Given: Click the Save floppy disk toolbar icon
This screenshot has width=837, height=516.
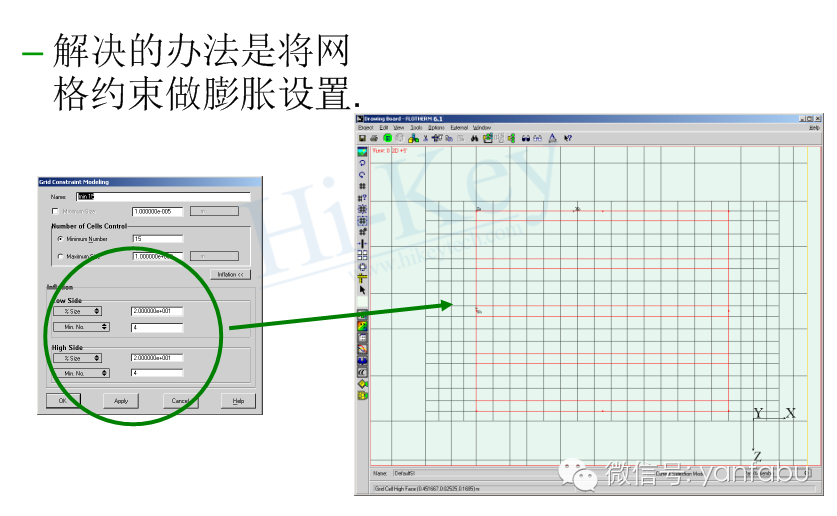Looking at the screenshot, I should click(362, 138).
